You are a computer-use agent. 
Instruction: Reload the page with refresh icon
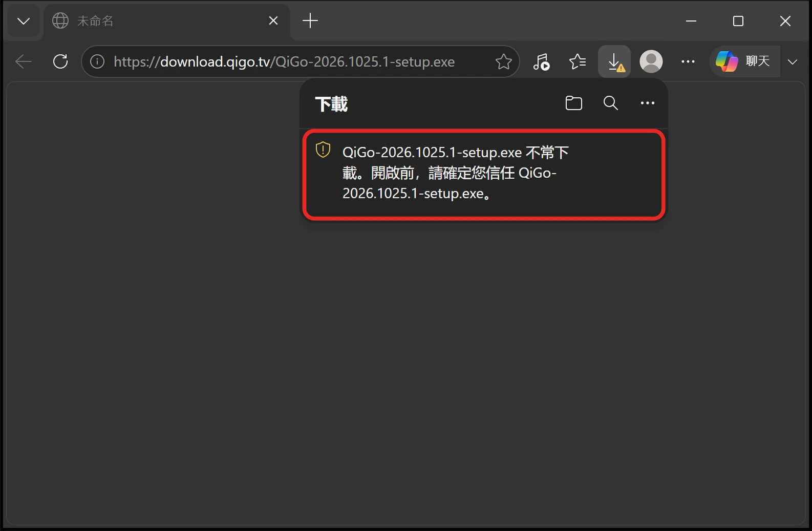(x=60, y=61)
